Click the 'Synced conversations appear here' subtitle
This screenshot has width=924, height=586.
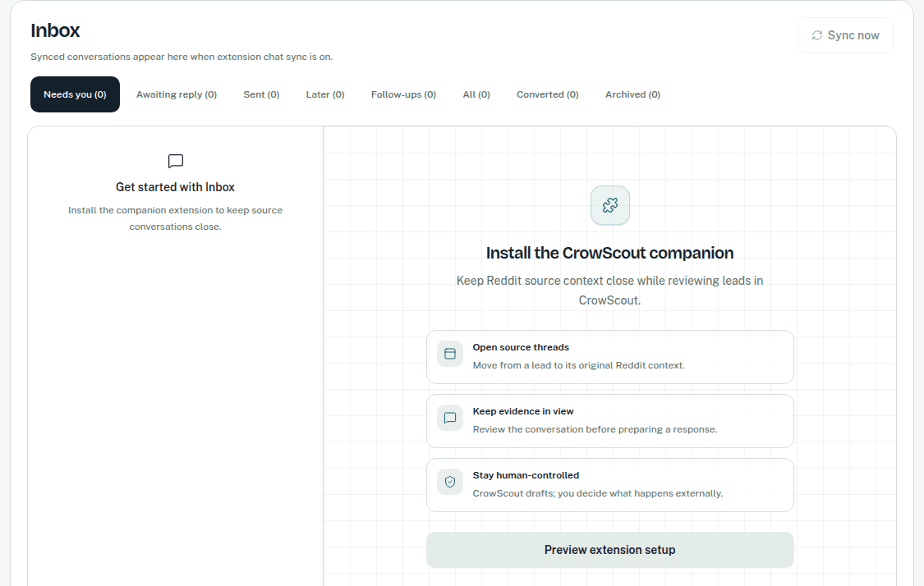(182, 57)
